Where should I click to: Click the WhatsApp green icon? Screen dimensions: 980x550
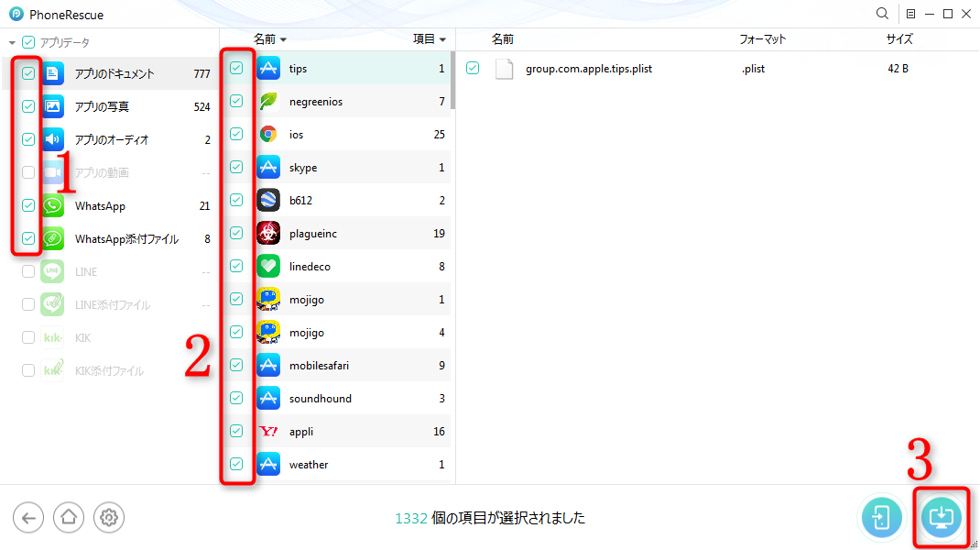click(53, 205)
